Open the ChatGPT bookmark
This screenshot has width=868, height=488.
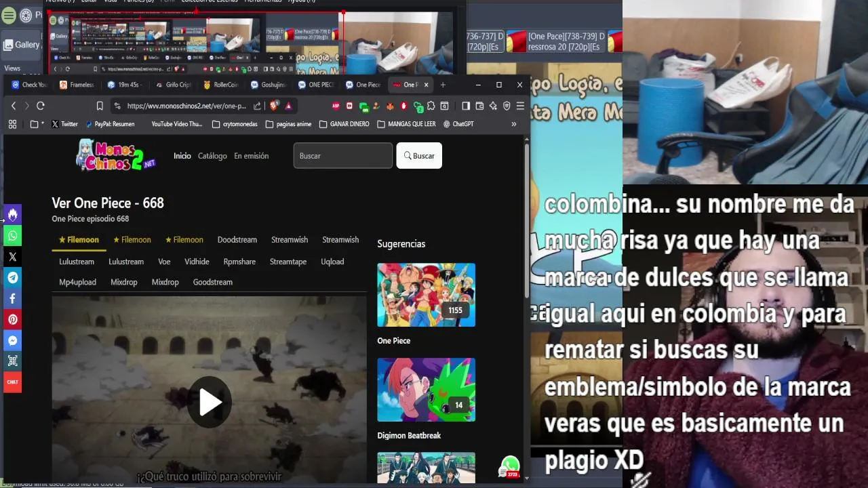pos(458,124)
